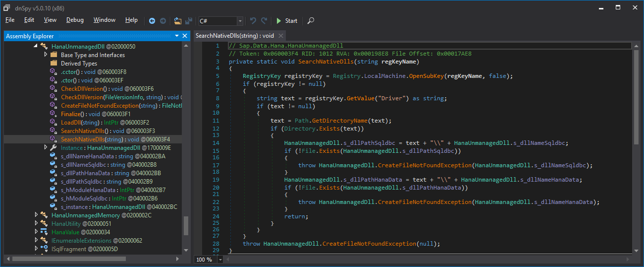Close the Assembly Explorer panel
This screenshot has width=644, height=267.
(x=185, y=36)
